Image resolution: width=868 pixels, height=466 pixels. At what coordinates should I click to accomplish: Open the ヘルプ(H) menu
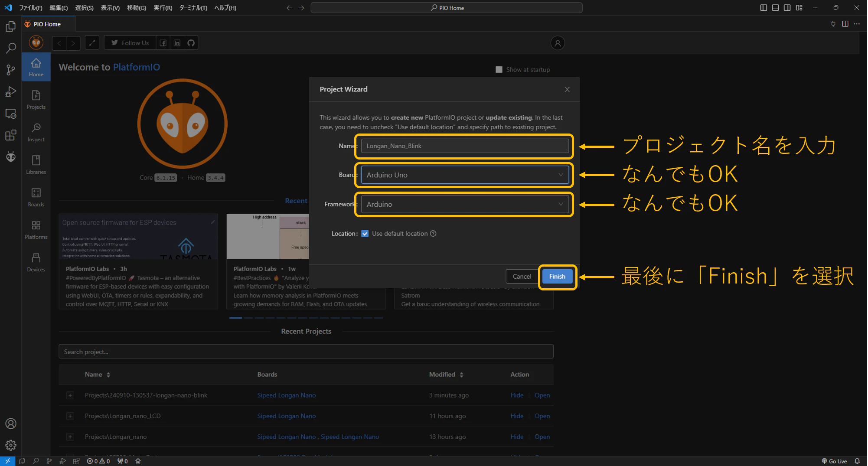[225, 8]
